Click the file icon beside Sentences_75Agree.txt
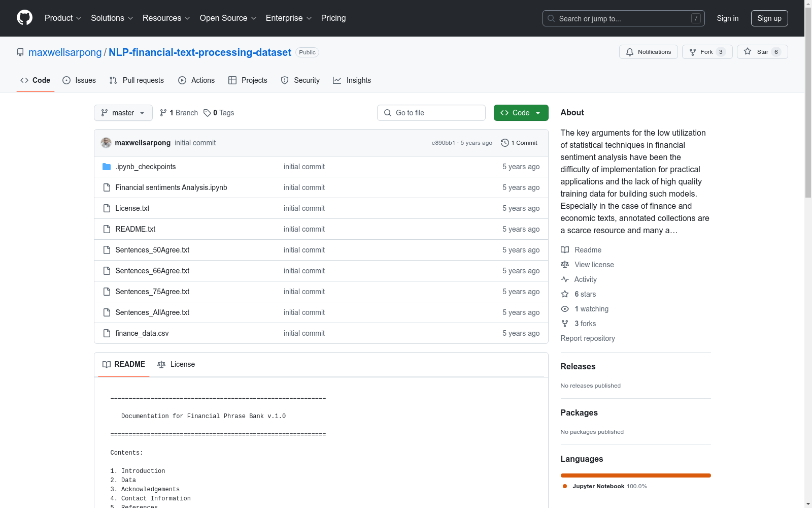Viewport: 812px width, 508px height. (107, 292)
